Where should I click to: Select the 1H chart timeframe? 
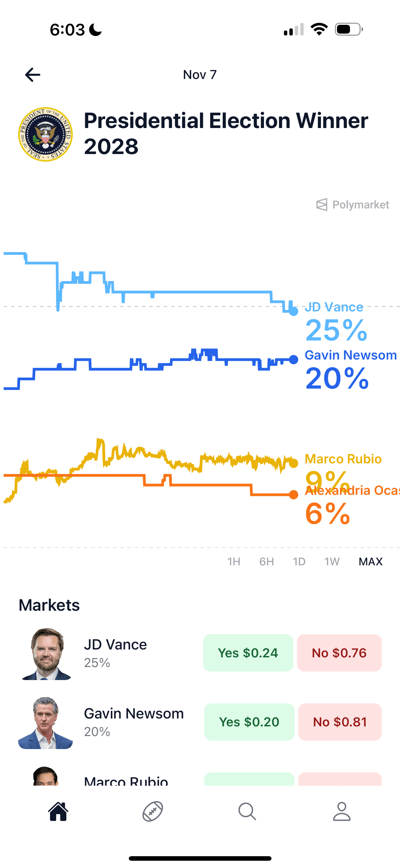pyautogui.click(x=234, y=562)
